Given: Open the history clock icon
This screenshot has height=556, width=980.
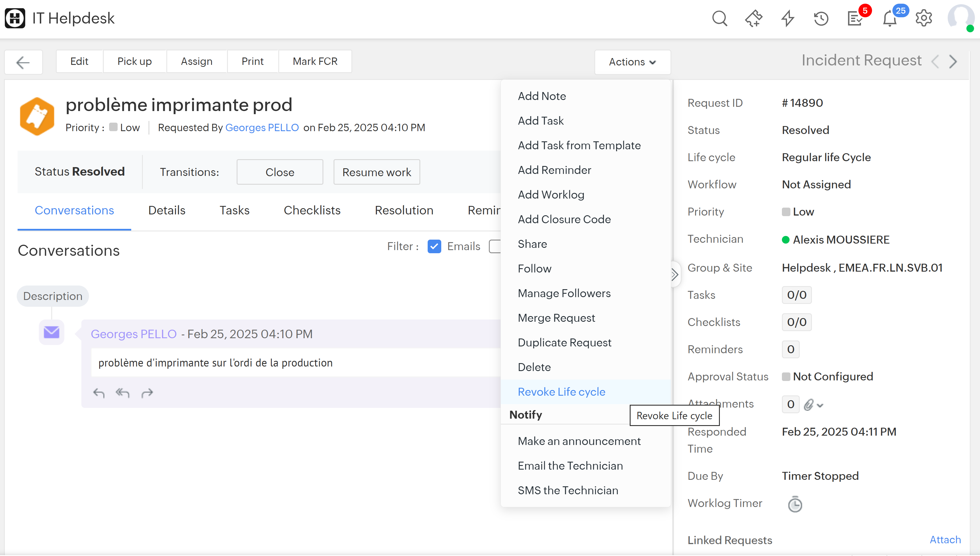Looking at the screenshot, I should tap(821, 18).
